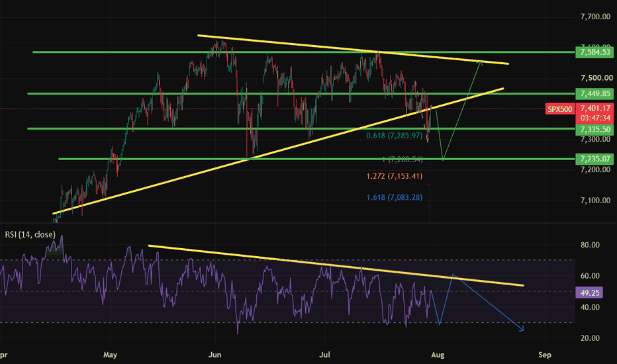
Task: Click the 7,100.00 price axis label
Action: tap(595, 201)
